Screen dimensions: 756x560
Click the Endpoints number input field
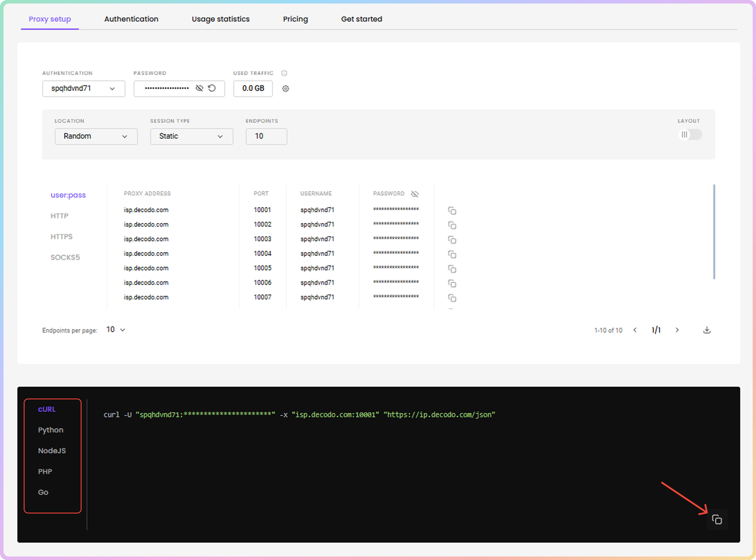266,136
